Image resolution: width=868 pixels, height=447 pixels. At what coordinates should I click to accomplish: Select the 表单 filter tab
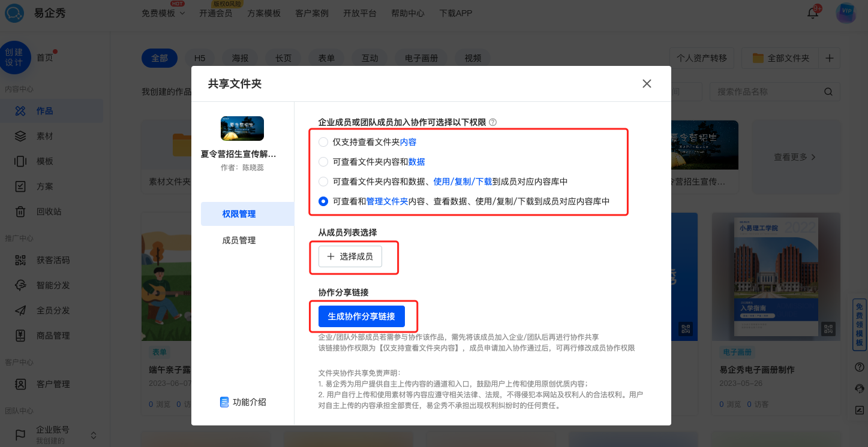(326, 58)
